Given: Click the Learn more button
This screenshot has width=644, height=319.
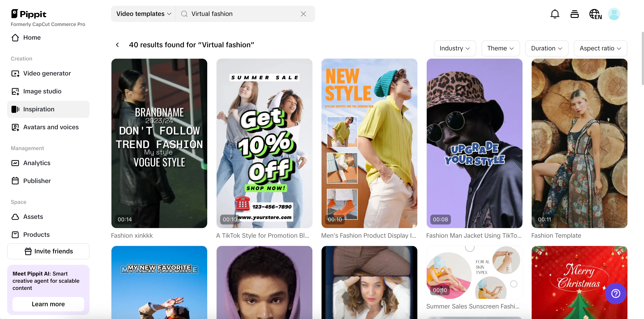Looking at the screenshot, I should (48, 304).
